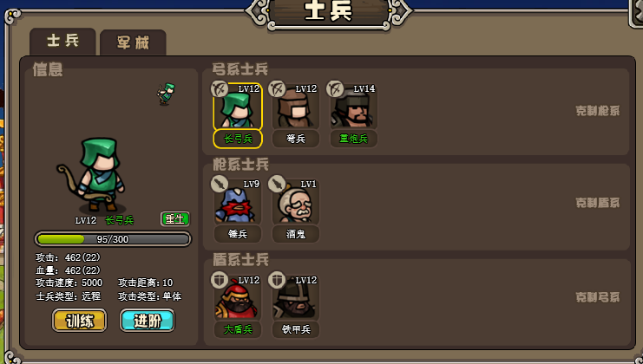
Task: Select the 长弓兵 green-hooded archer portrait
Action: [238, 107]
